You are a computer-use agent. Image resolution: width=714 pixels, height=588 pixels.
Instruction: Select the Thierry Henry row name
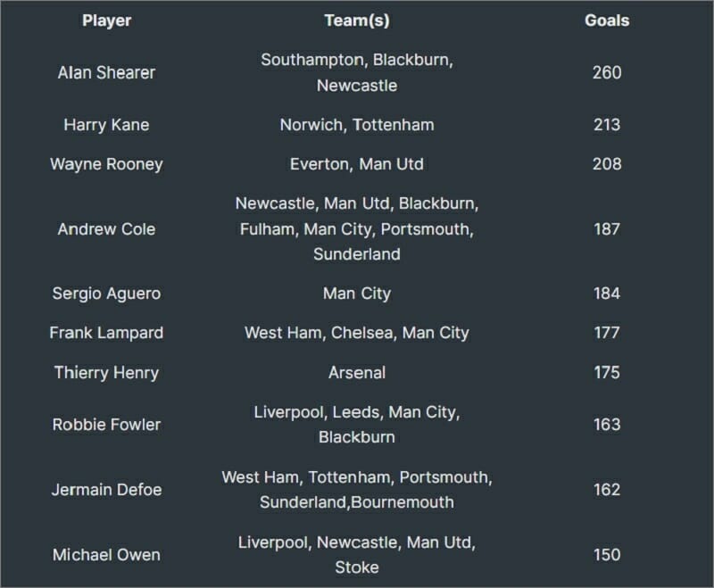[106, 372]
